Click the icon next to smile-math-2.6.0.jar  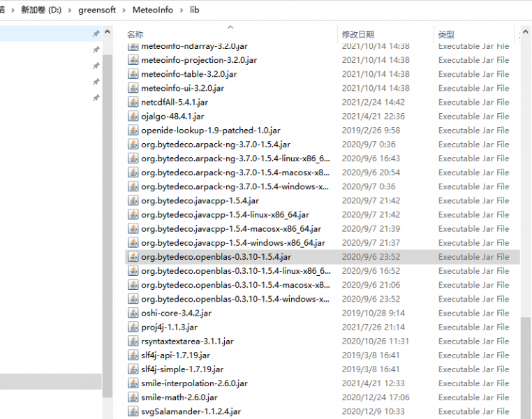(133, 397)
